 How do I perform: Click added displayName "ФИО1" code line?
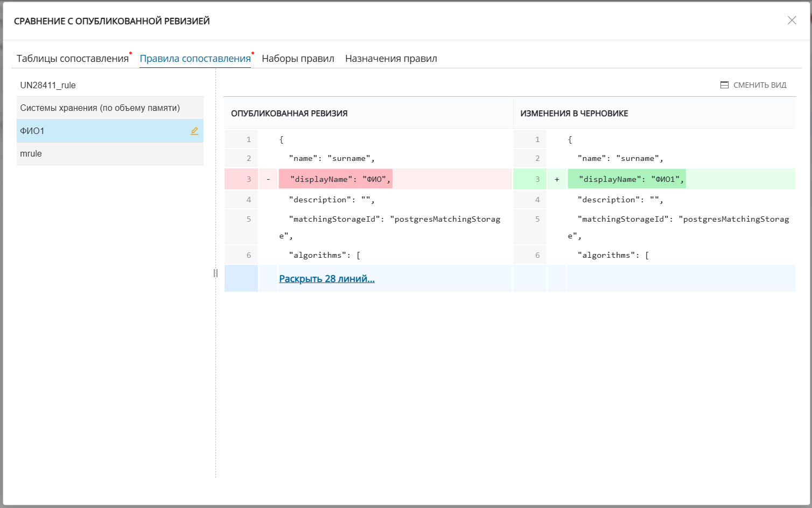627,179
